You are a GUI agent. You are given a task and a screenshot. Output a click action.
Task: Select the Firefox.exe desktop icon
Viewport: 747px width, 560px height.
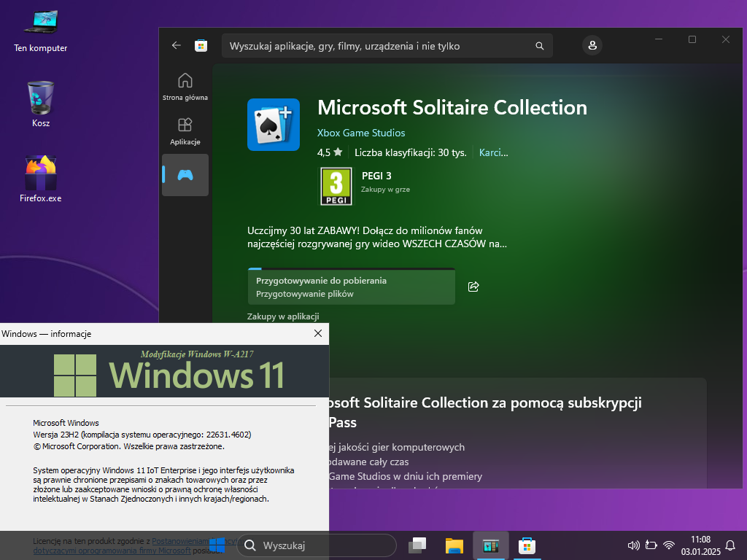pos(41,179)
